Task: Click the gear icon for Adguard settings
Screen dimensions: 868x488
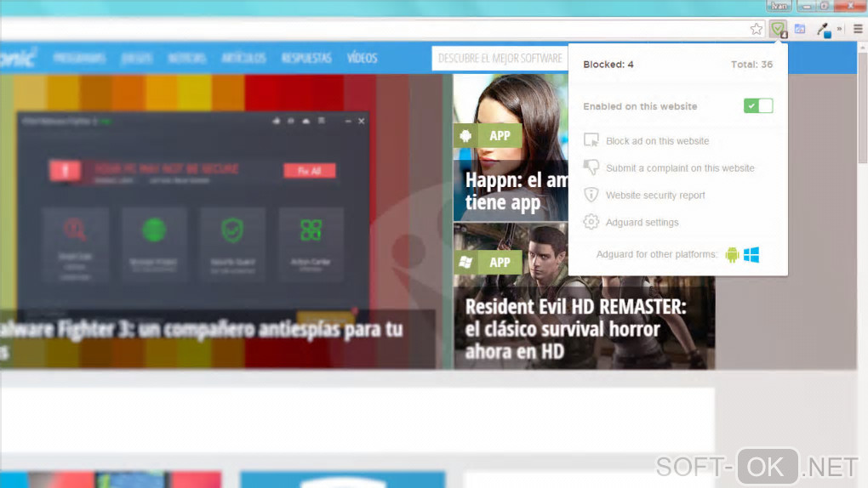Action: click(x=591, y=222)
